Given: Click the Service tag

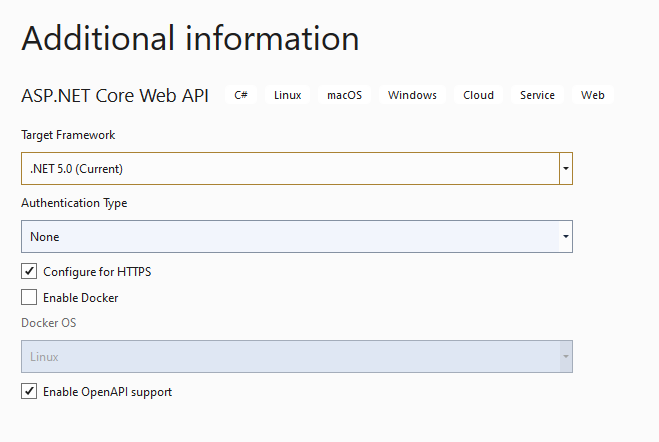Looking at the screenshot, I should tap(537, 95).
